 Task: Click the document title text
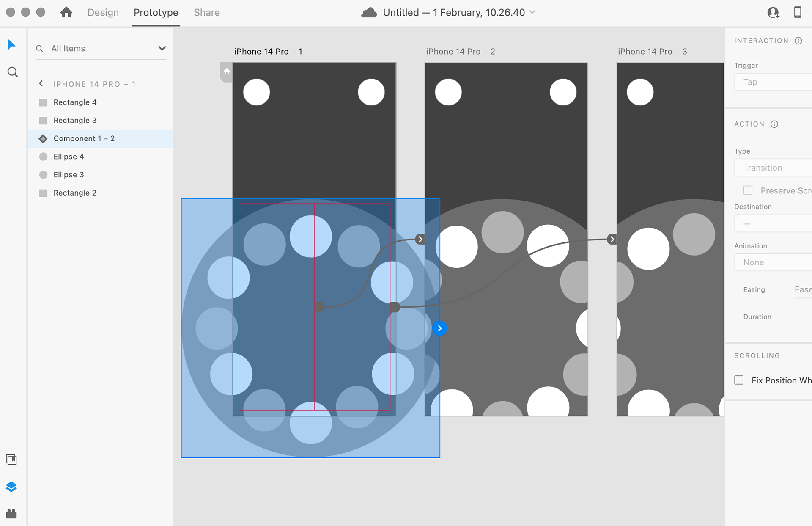454,13
